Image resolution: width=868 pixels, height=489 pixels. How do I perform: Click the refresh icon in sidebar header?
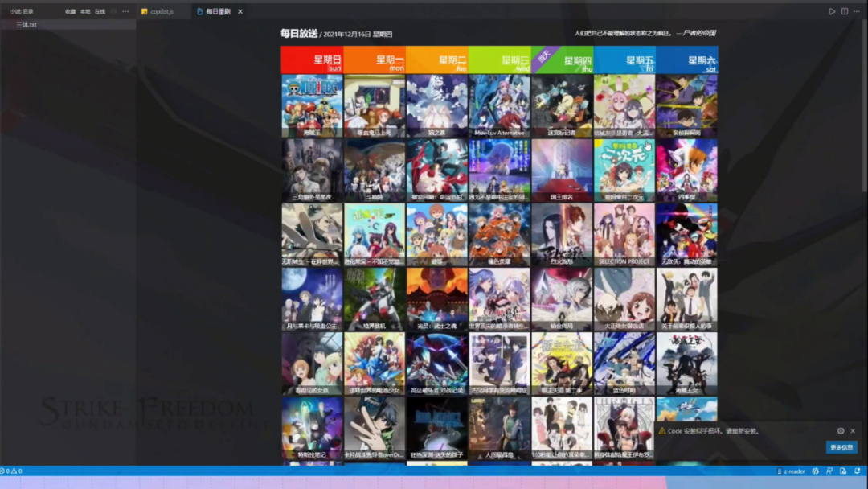[113, 11]
